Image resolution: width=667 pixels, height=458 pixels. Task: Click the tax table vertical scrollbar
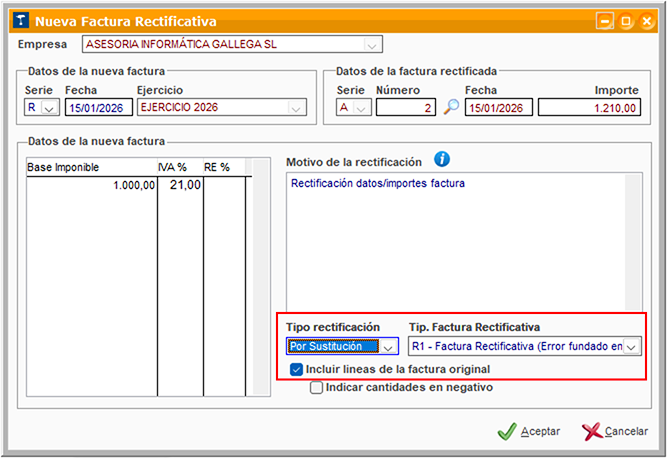[260, 277]
